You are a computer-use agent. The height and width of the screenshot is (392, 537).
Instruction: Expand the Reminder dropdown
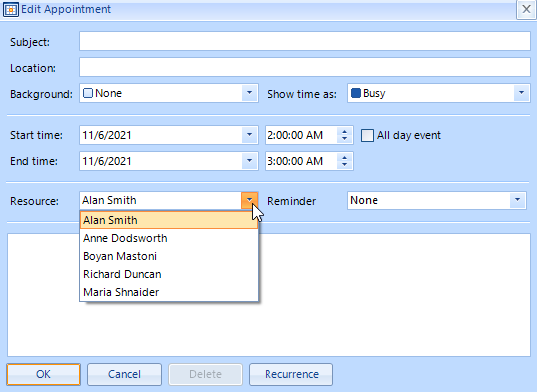click(517, 200)
